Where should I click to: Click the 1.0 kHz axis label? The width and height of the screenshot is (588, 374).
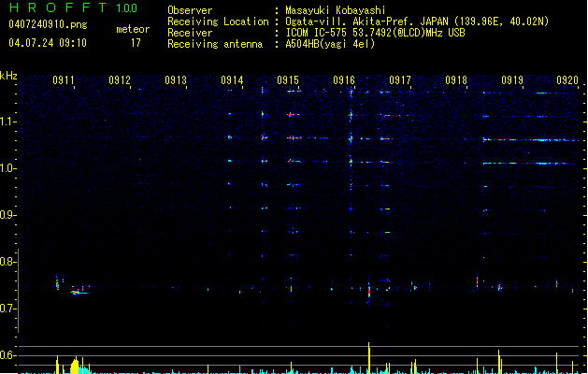pyautogui.click(x=7, y=168)
